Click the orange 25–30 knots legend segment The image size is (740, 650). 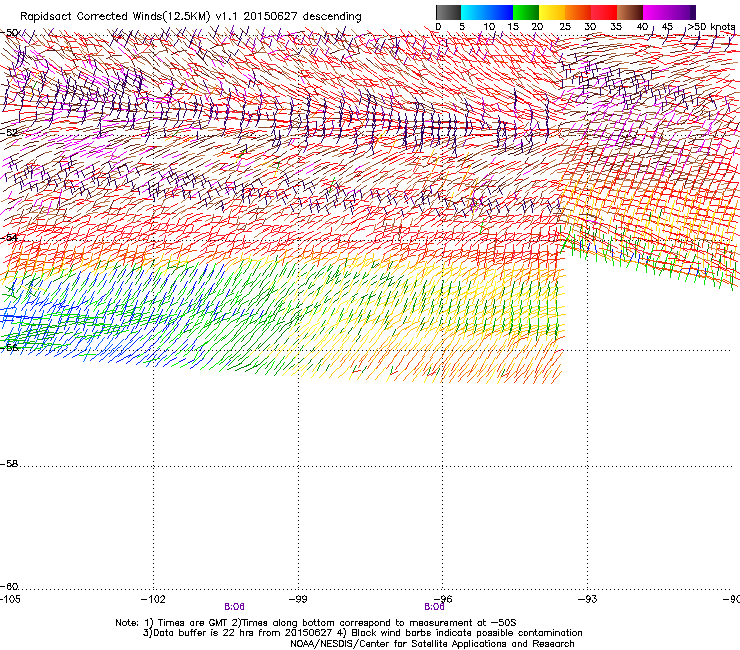pos(578,12)
